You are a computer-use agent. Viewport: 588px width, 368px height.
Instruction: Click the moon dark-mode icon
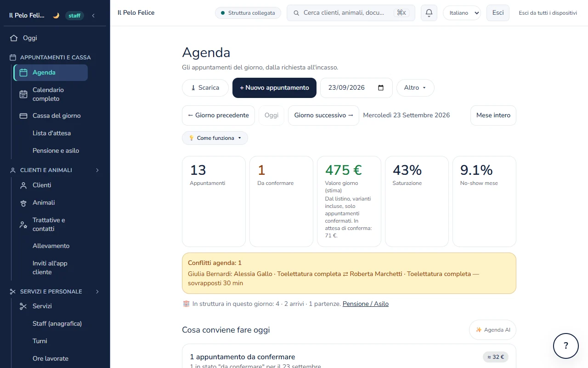point(56,16)
